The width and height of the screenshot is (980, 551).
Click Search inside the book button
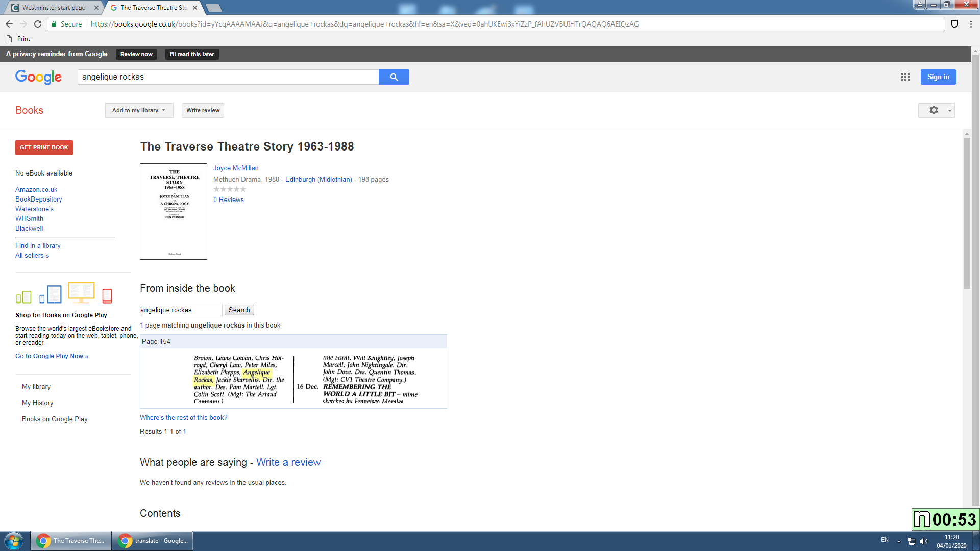coord(239,310)
